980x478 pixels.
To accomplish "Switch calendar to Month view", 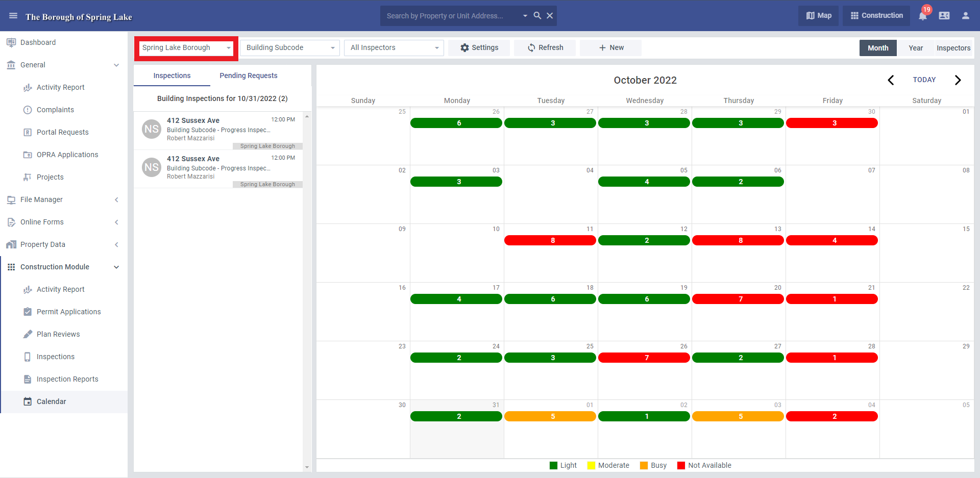I will 878,48.
